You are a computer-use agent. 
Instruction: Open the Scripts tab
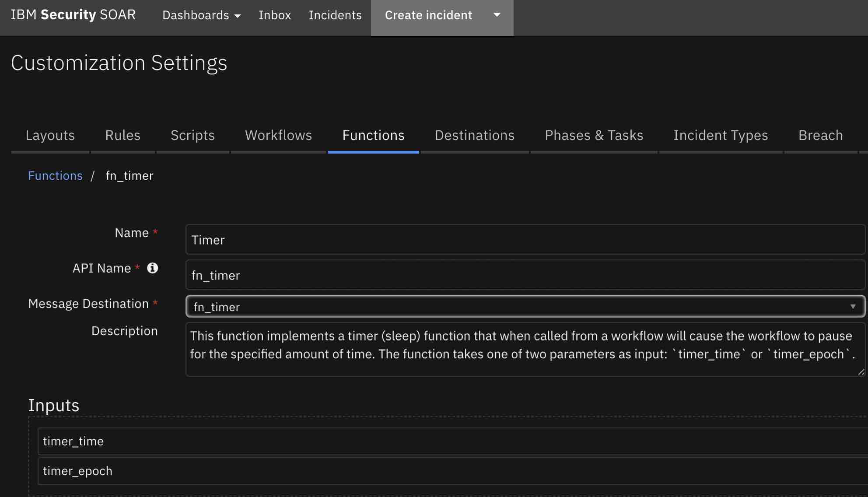192,136
